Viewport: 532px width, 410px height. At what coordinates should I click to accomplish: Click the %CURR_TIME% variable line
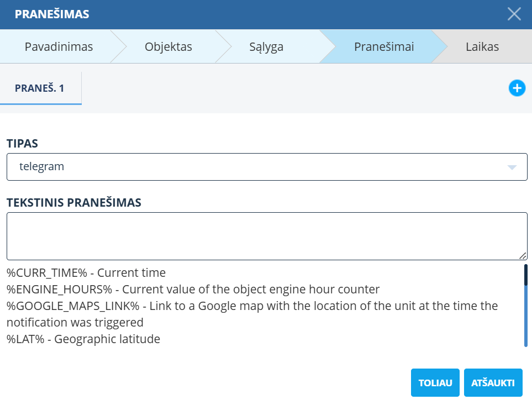[x=86, y=272]
